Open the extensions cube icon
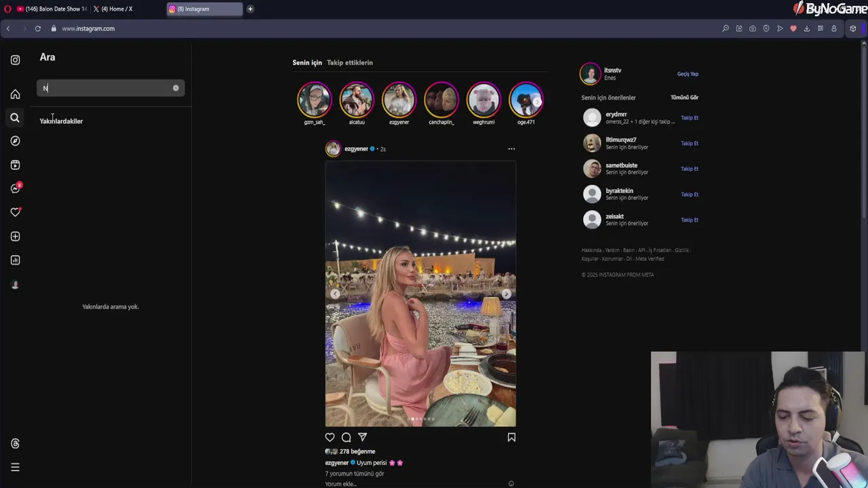Viewport: 868px width, 488px height. coord(853,28)
